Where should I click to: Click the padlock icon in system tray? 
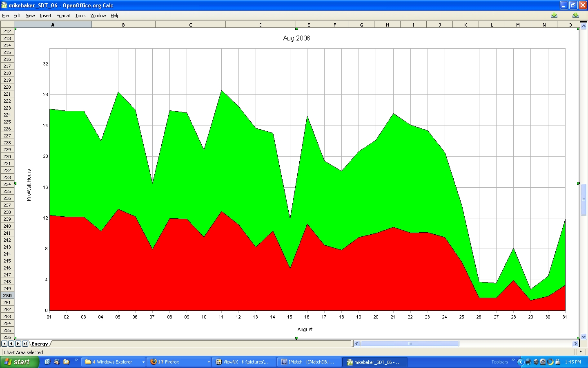(557, 362)
